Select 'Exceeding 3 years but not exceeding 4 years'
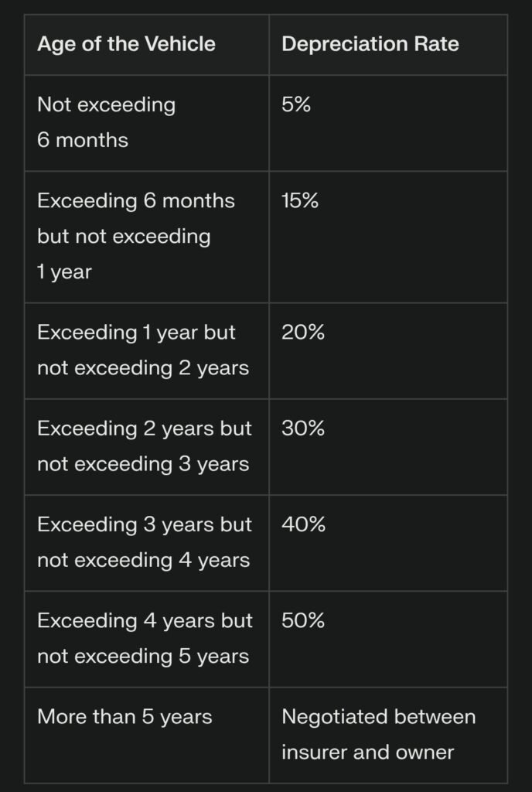 [144, 542]
